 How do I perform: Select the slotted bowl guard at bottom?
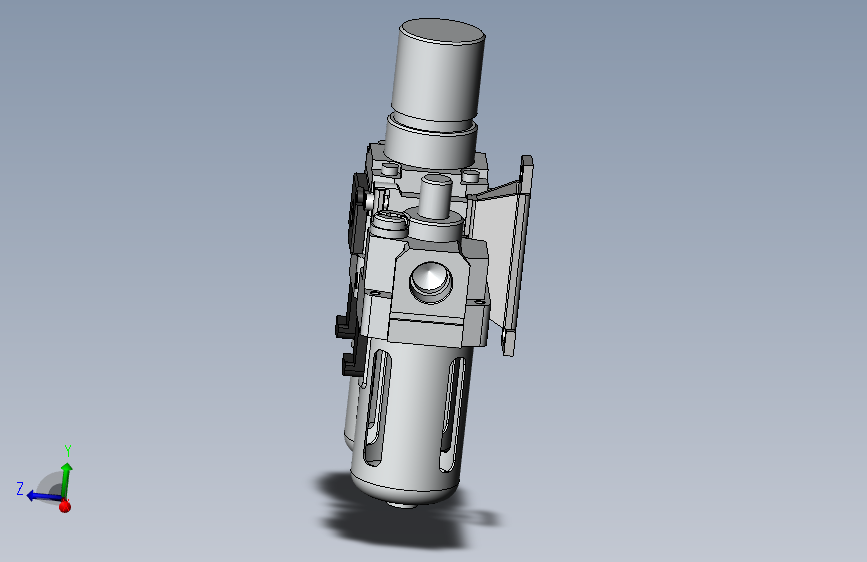(x=412, y=420)
